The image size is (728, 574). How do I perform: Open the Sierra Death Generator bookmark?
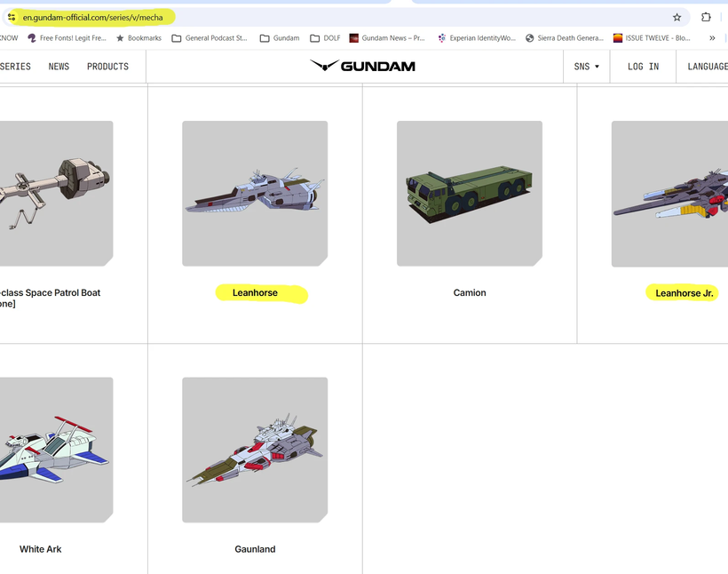pyautogui.click(x=564, y=38)
